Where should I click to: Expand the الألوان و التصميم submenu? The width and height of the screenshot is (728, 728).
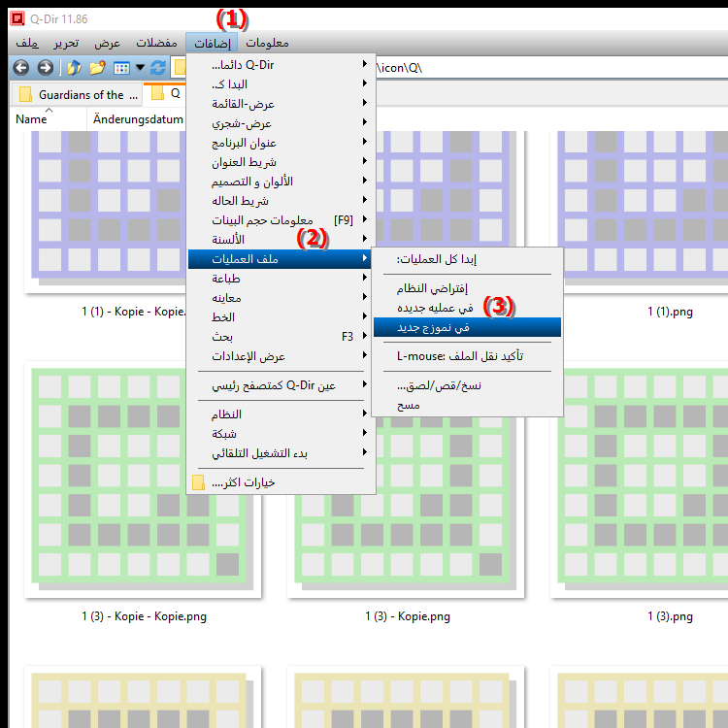(x=281, y=182)
